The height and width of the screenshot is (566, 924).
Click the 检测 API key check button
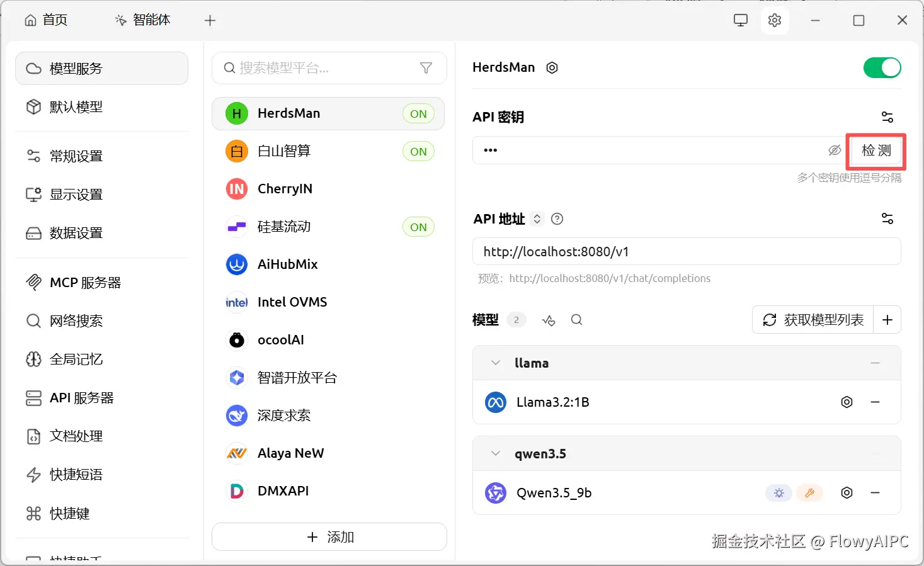click(x=876, y=150)
